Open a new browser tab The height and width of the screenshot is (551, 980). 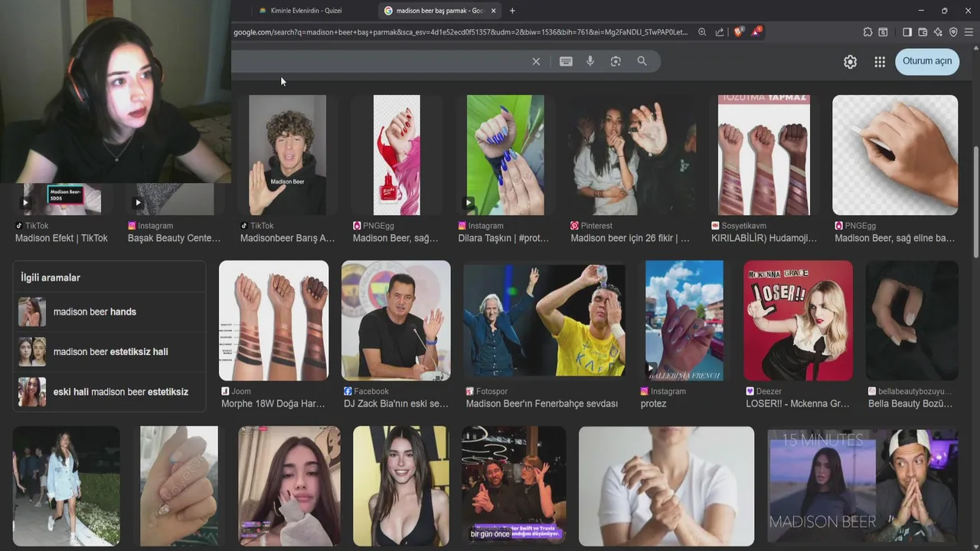tap(512, 11)
